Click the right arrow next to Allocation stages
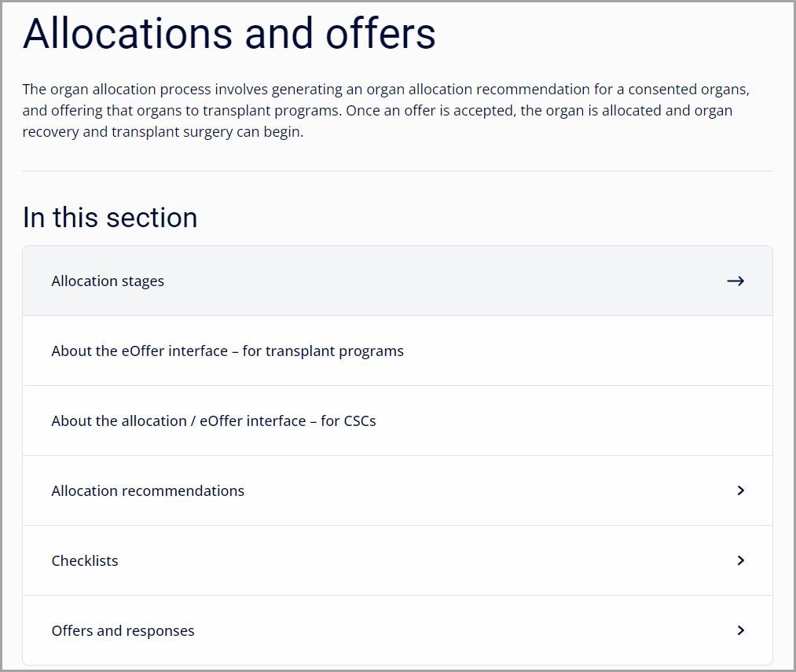The width and height of the screenshot is (796, 672). [735, 281]
